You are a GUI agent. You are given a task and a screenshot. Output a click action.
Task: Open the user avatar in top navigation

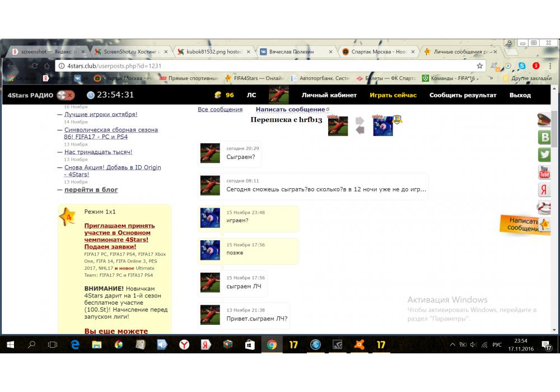[278, 95]
